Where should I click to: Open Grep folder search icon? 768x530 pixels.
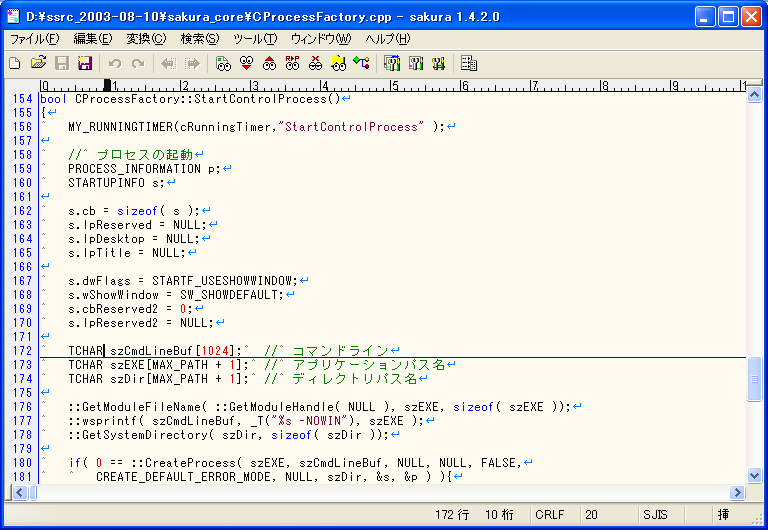tap(338, 63)
